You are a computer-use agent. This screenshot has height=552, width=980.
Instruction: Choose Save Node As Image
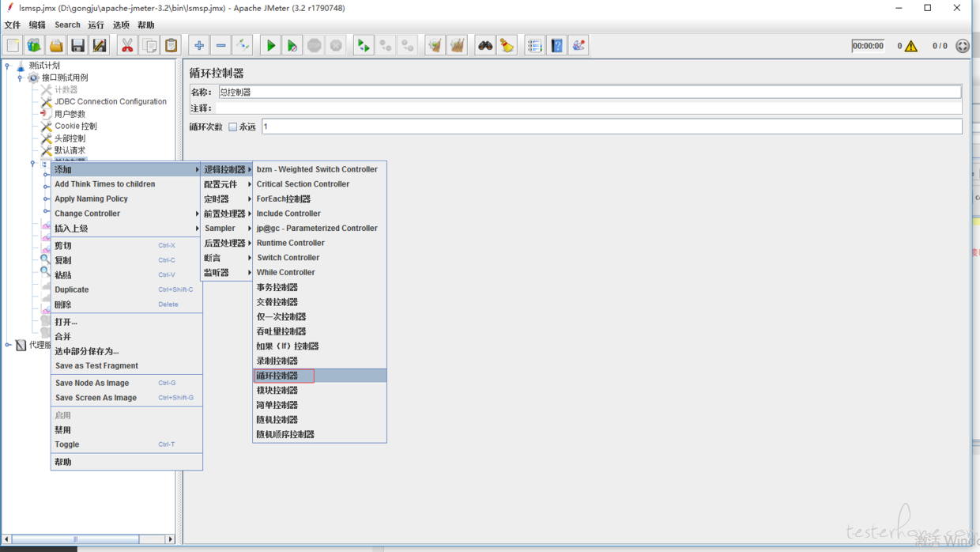(x=126, y=383)
